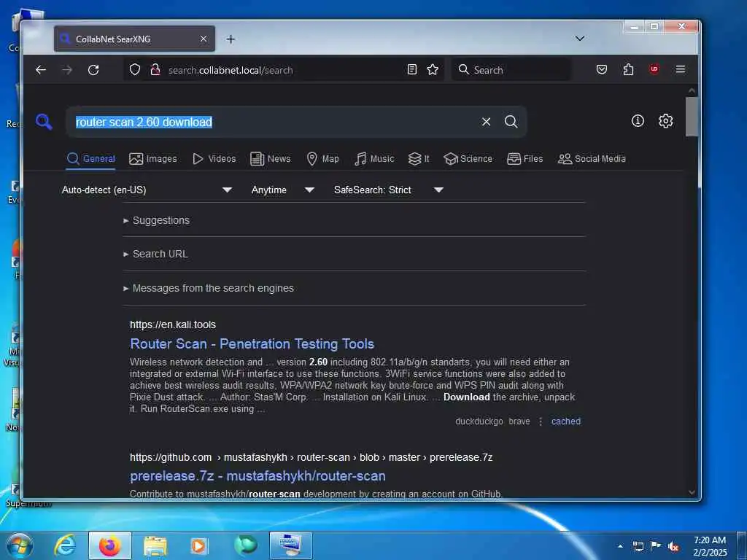The image size is (747, 560).
Task: Switch to the Videos category
Action: [214, 158]
